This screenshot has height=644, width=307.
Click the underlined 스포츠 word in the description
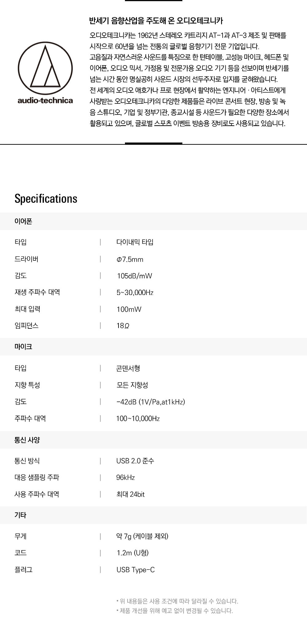pos(163,124)
